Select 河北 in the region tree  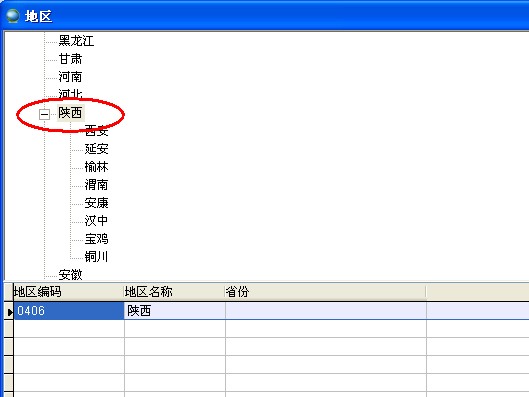70,94
